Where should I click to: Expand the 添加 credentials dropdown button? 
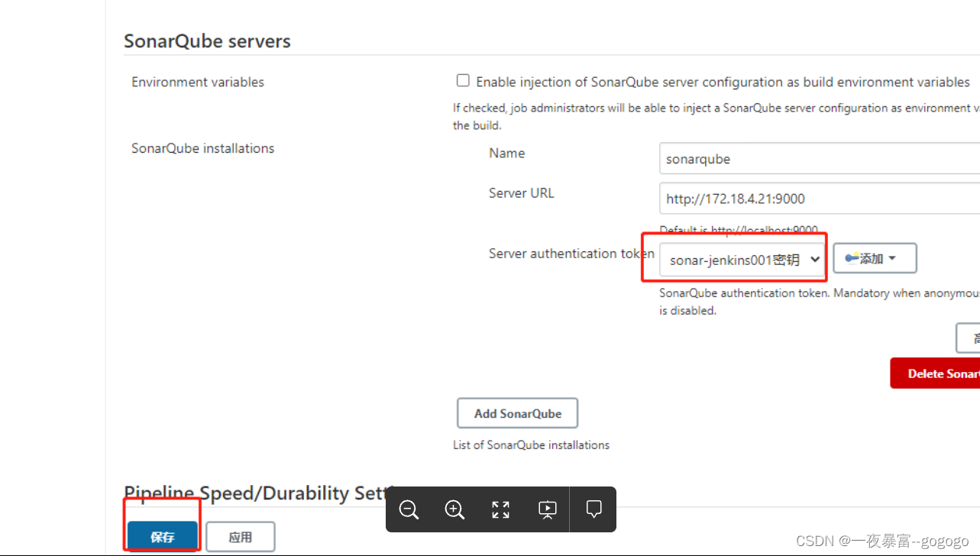pos(875,259)
